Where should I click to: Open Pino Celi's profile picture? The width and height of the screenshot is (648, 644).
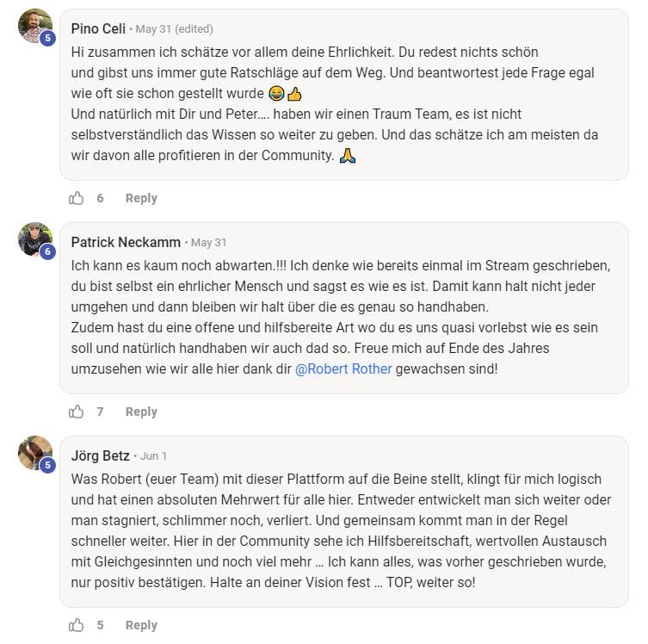(34, 26)
